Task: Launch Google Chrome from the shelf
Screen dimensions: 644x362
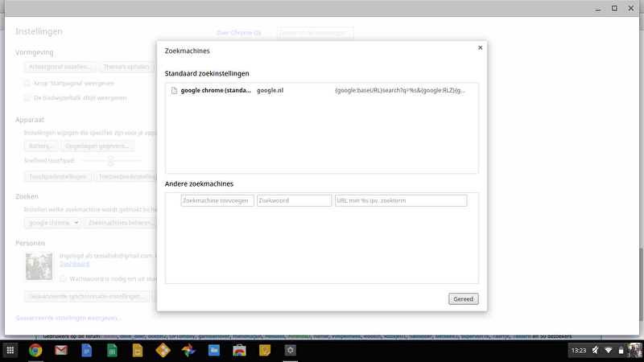Action: point(35,350)
